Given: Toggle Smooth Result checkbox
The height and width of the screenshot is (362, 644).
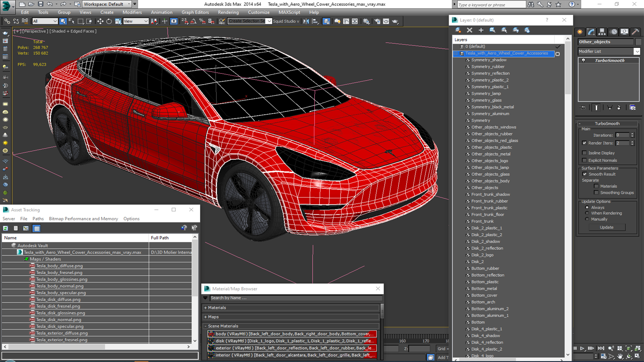Looking at the screenshot, I should pos(585,174).
